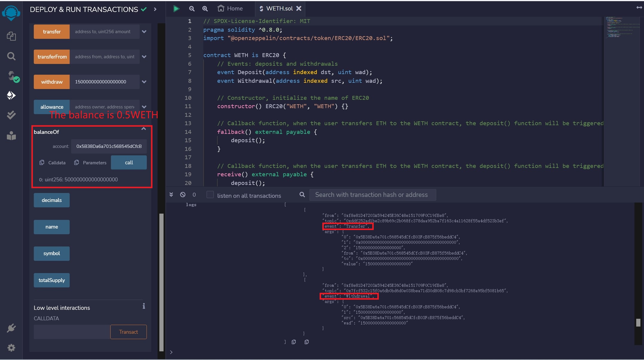The width and height of the screenshot is (644, 360).
Task: Click the withdraw amount input field
Action: 105,82
